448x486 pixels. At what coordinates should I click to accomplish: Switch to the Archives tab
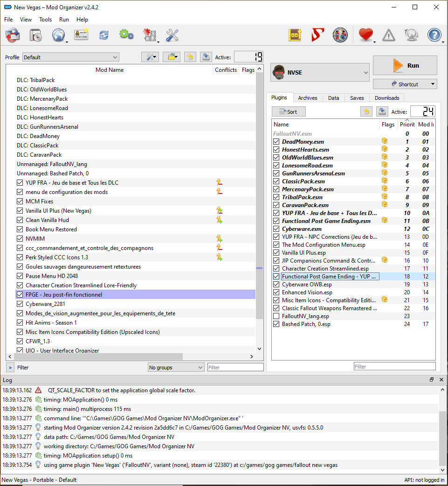click(307, 98)
